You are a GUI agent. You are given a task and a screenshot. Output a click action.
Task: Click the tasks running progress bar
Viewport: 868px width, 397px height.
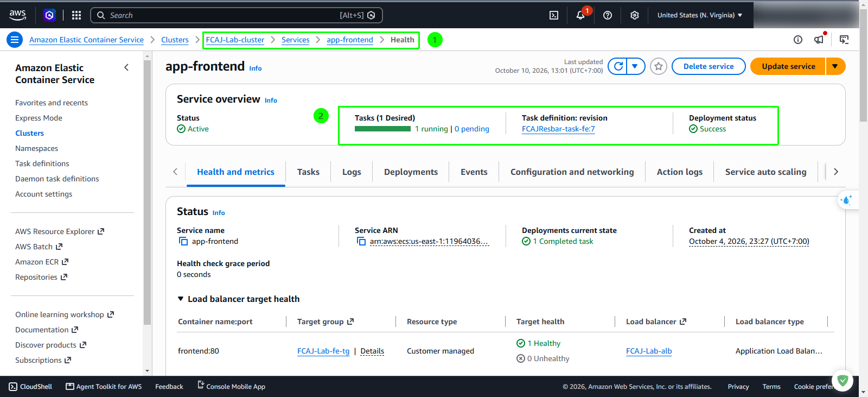382,129
